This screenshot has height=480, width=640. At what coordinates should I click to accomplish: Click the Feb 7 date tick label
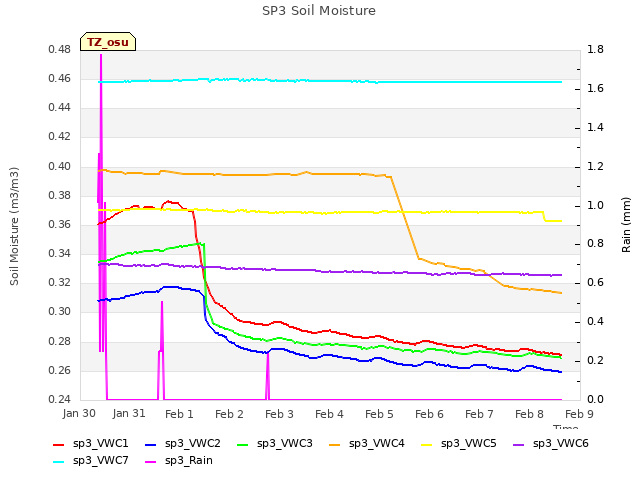tap(479, 414)
